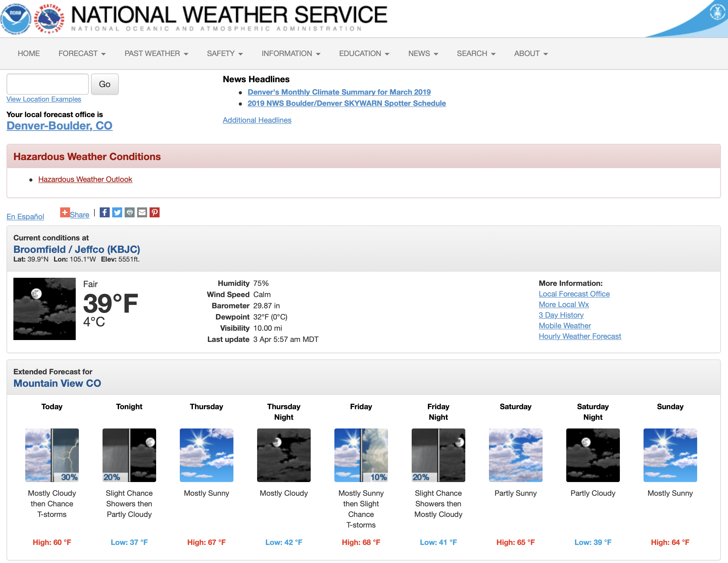Go to the HOME menu item
Screen dimensions: 728x563
point(29,54)
